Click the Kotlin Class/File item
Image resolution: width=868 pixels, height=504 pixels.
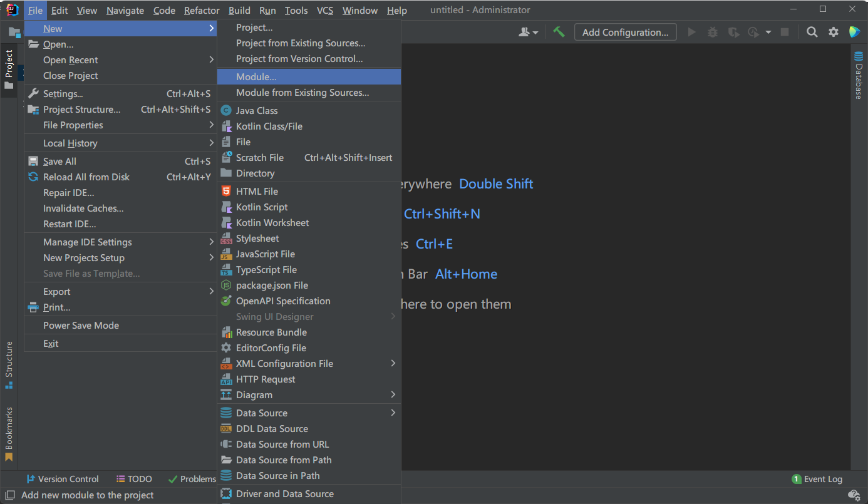[269, 126]
